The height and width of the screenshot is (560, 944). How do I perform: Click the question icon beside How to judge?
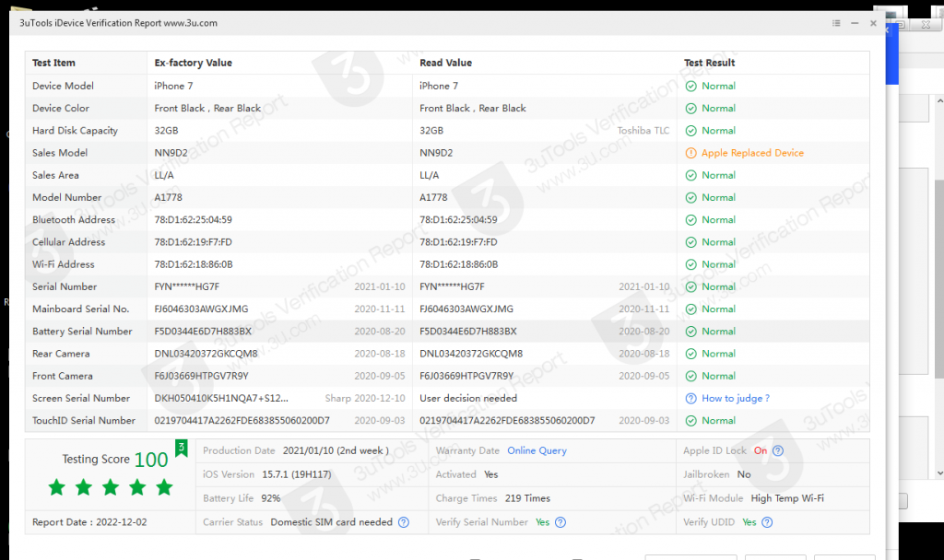click(691, 398)
